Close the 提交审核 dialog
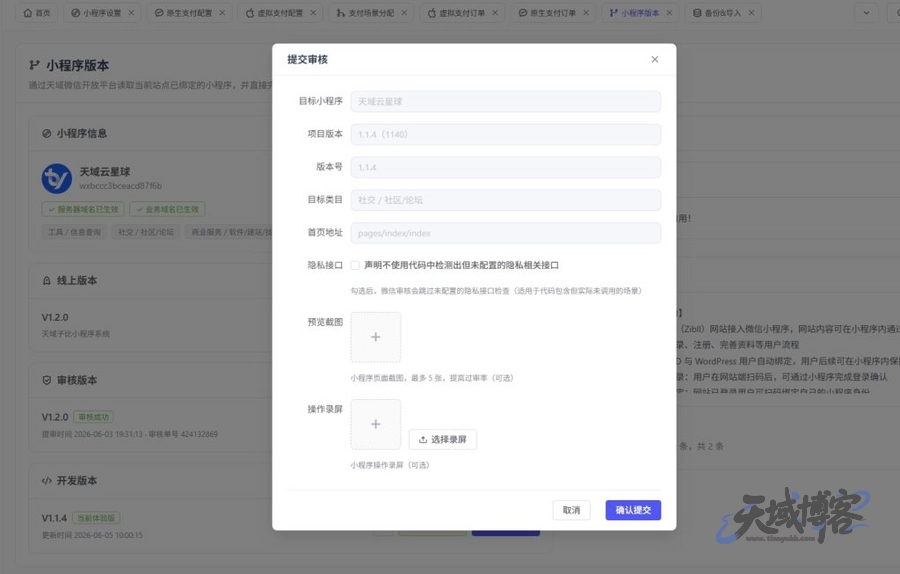Viewport: 900px width, 574px height. 654,59
